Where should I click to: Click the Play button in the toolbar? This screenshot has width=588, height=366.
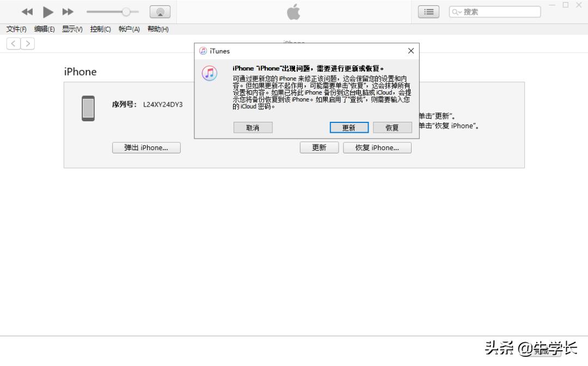pyautogui.click(x=48, y=11)
